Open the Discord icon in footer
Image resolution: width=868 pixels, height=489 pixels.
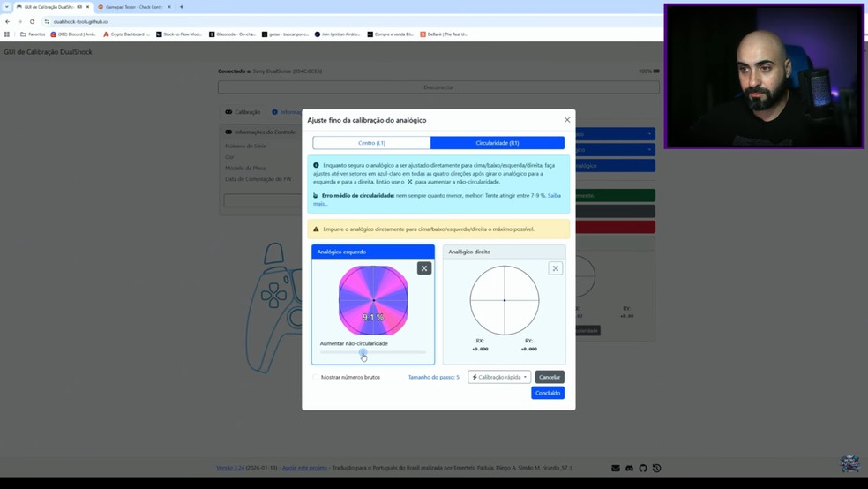click(x=630, y=469)
